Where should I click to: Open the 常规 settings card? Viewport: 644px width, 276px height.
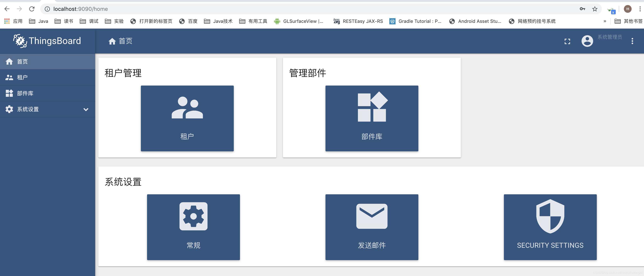click(x=193, y=227)
